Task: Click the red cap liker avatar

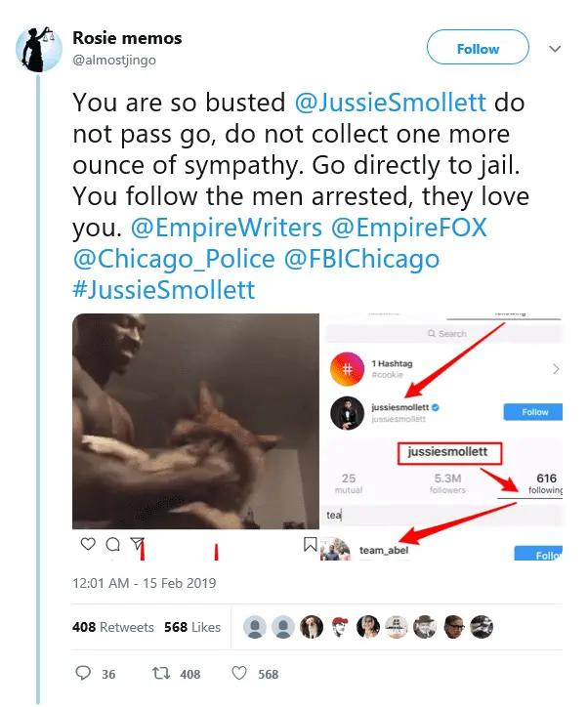Action: pos(340,627)
